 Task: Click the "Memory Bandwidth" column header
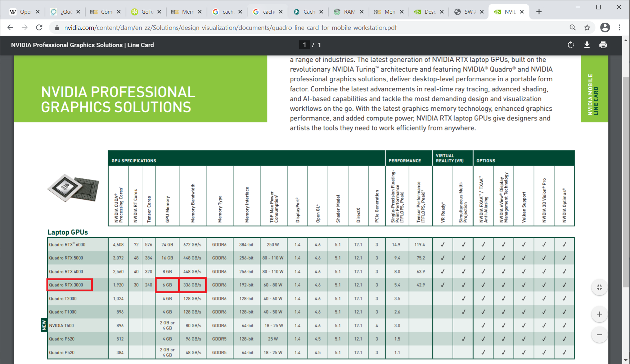point(193,203)
